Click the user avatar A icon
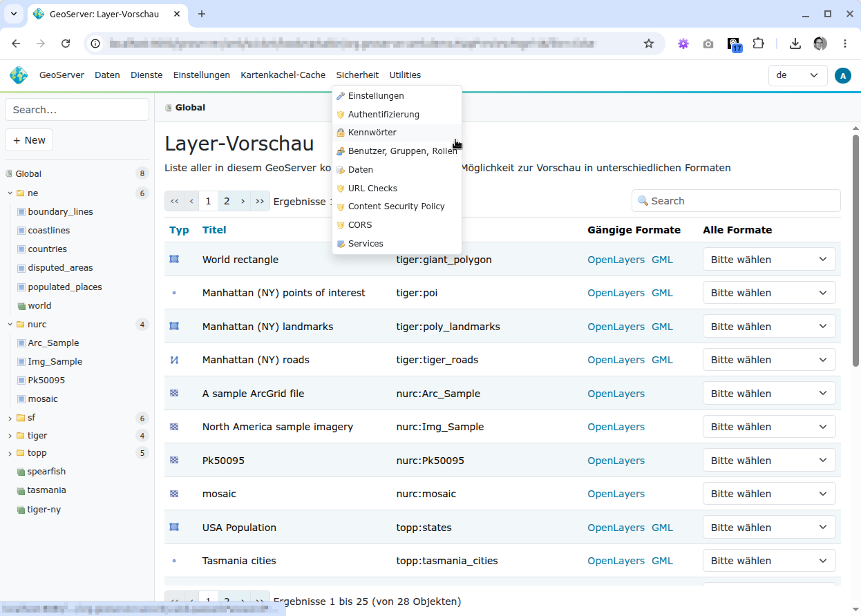 pyautogui.click(x=842, y=75)
